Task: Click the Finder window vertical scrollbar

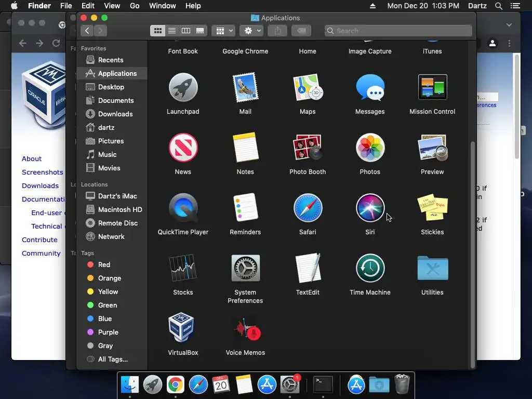Action: click(x=473, y=255)
